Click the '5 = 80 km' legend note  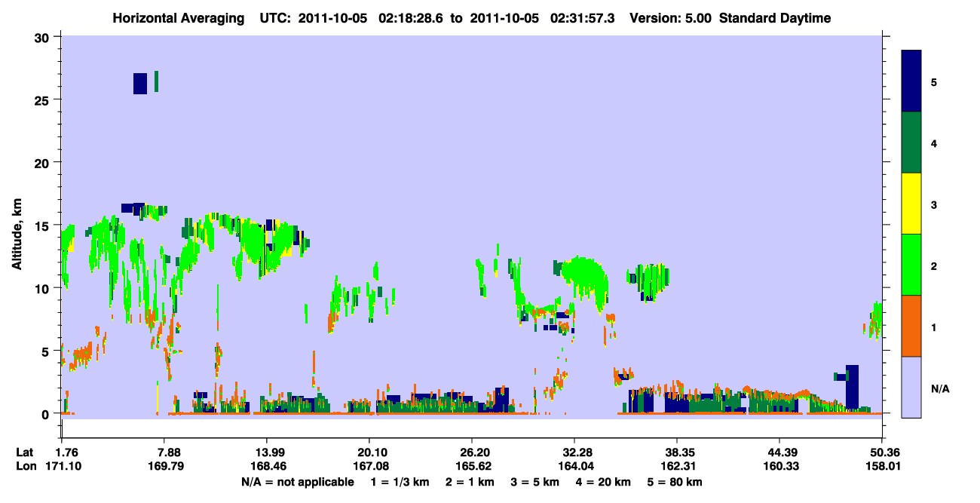coord(675,482)
